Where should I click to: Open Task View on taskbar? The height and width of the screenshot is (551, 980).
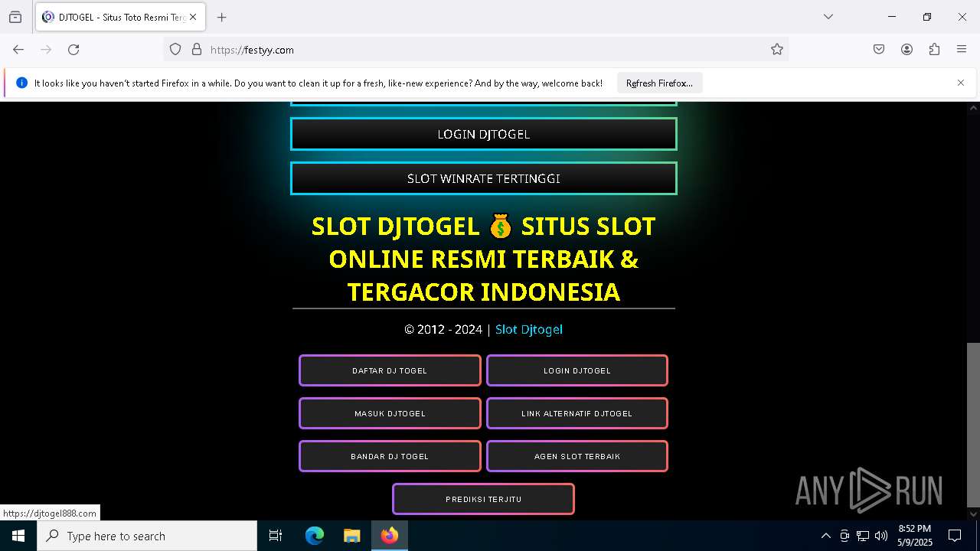(276, 536)
